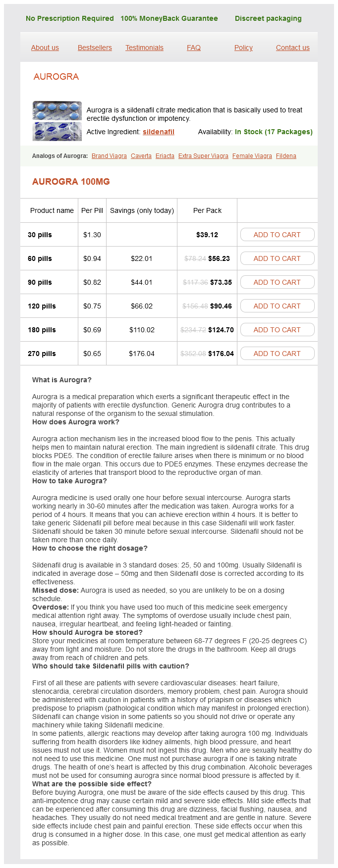Open the FAQ page

click(194, 48)
